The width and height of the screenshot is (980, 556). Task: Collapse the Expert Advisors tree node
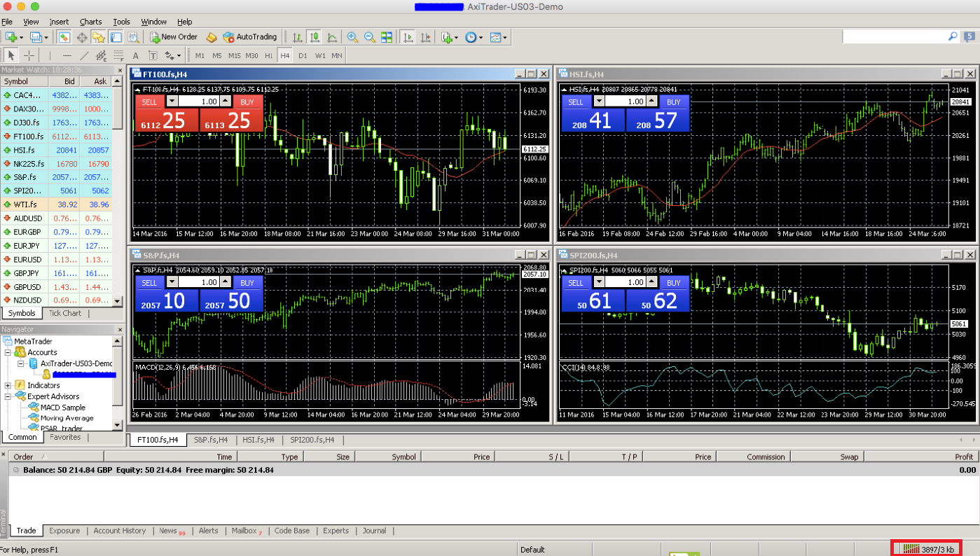click(x=8, y=396)
